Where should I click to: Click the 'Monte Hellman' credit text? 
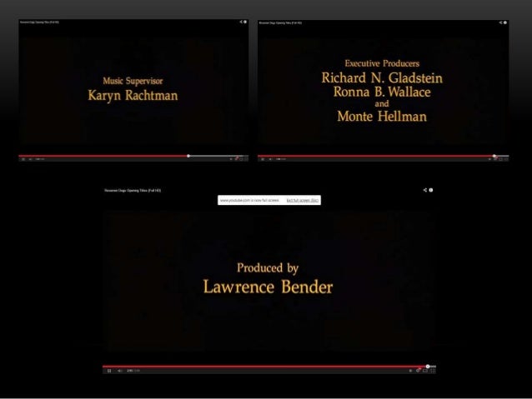point(382,117)
